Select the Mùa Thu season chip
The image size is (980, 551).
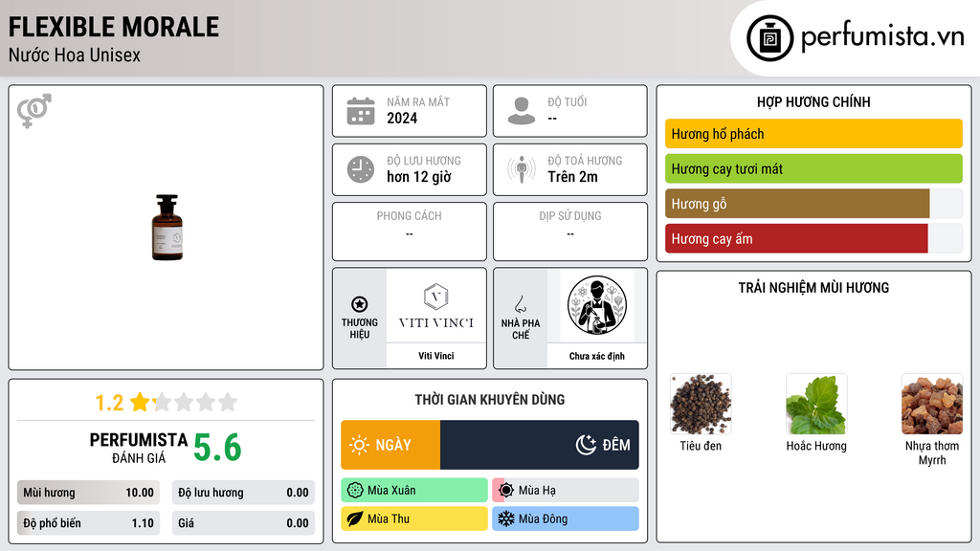click(x=414, y=518)
